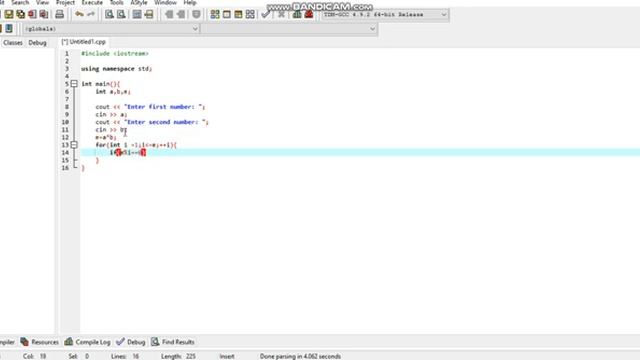The image size is (640, 360).
Task: Click the 'using namespace std;' line
Action: (116, 69)
